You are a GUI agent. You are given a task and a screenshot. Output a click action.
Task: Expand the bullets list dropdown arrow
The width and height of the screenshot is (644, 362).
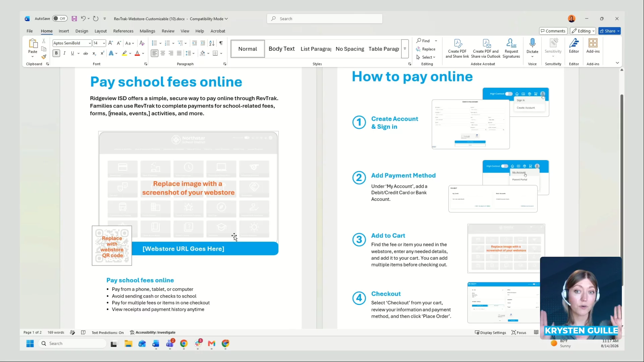[x=160, y=43]
